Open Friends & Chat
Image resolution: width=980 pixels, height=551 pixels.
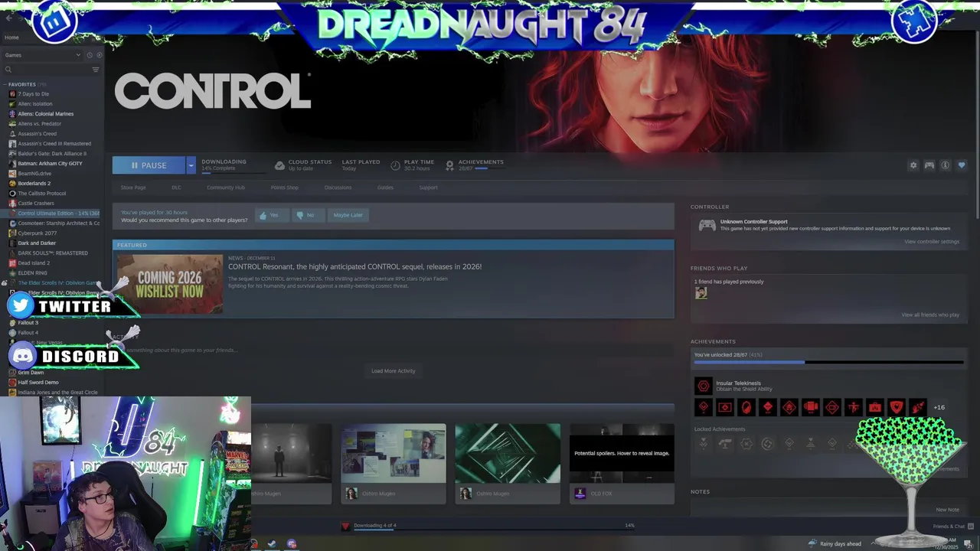coord(953,527)
